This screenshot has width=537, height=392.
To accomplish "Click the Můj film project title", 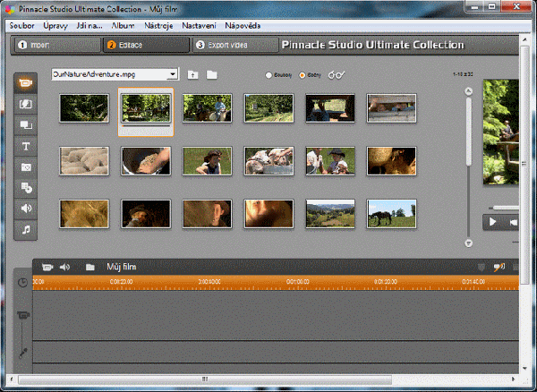I will pyautogui.click(x=121, y=267).
